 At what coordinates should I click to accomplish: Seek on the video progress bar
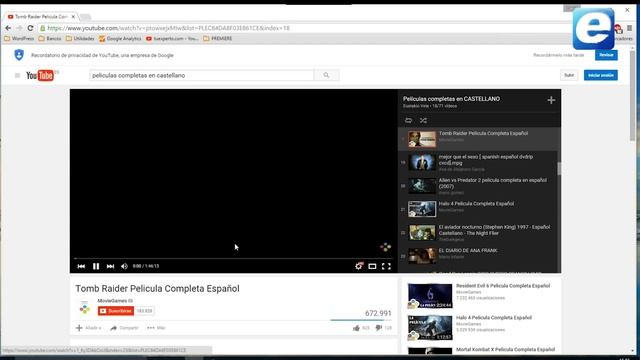(x=233, y=258)
